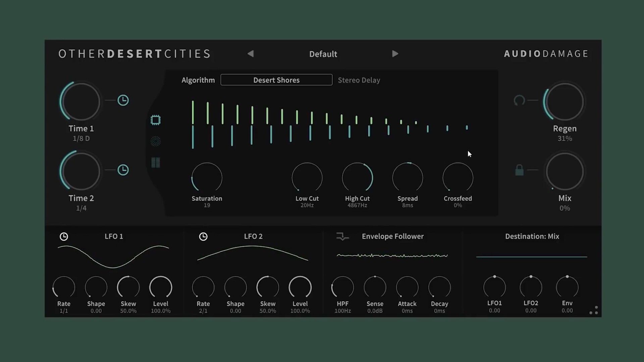Click the LFO 1 Skew knob
Viewport: 644px width, 362px height.
pos(128,287)
